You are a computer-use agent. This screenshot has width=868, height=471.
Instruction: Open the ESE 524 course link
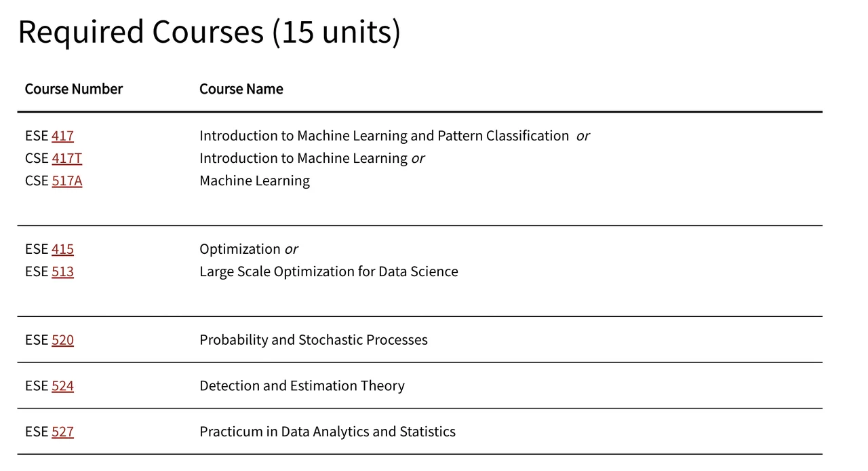click(x=62, y=385)
